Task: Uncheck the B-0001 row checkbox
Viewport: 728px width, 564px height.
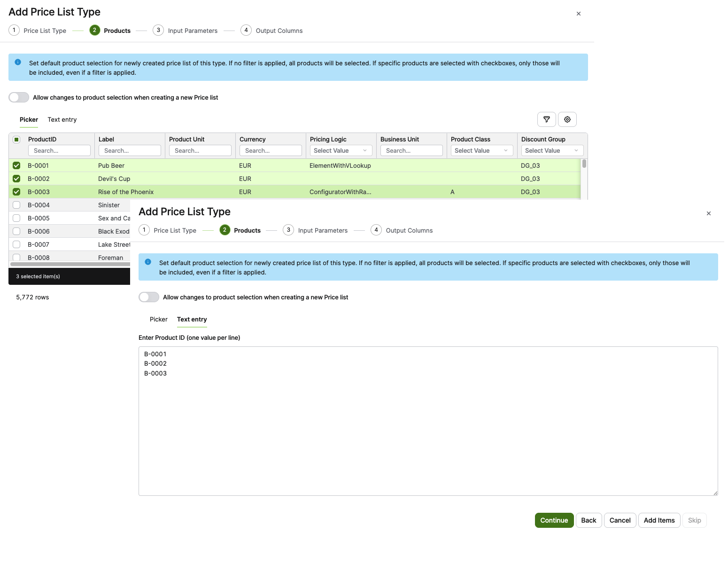Action: tap(16, 165)
